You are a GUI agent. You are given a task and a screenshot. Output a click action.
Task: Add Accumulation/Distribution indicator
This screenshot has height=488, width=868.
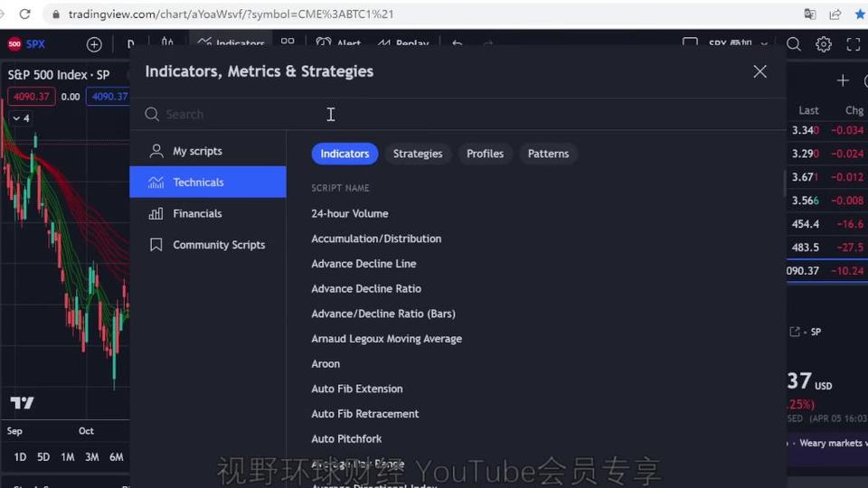pyautogui.click(x=376, y=239)
